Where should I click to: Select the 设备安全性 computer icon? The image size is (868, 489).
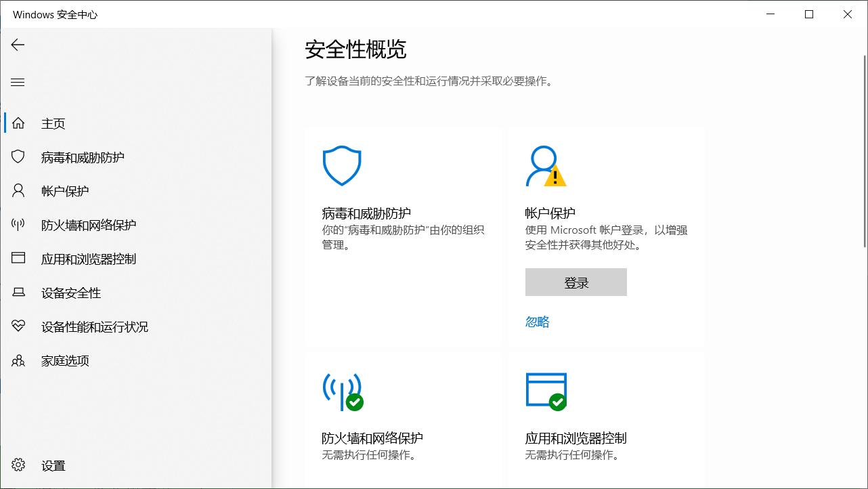tap(18, 292)
